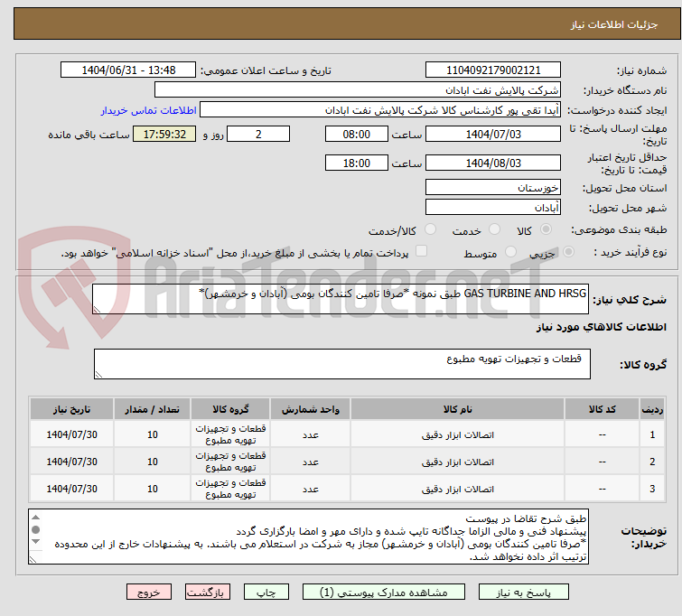Viewport: 682px width, 616px height.
Task: Click the 'خروج' exit button
Action: pyautogui.click(x=150, y=593)
